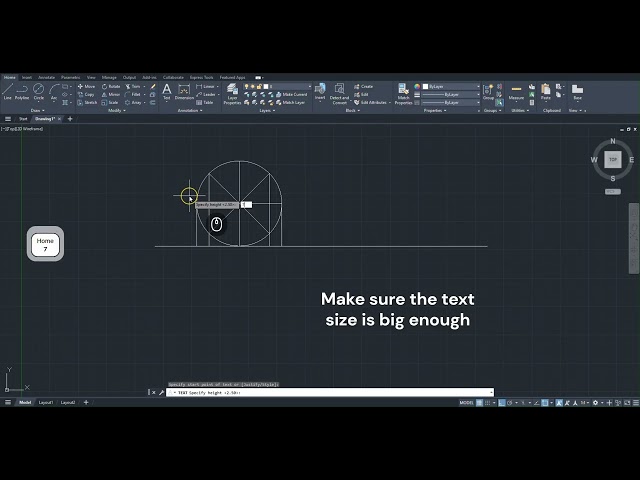The width and height of the screenshot is (640, 480).
Task: Click the Match Properties tool
Action: [403, 94]
